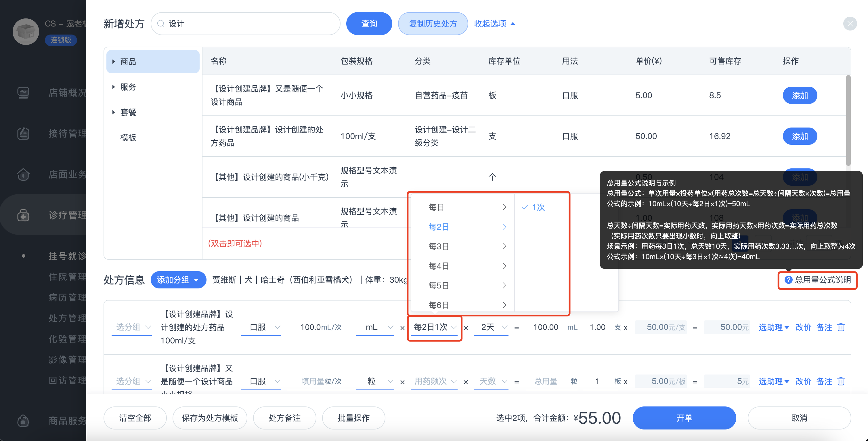The width and height of the screenshot is (868, 441).
Task: Click the blue 开单 button
Action: 684,418
